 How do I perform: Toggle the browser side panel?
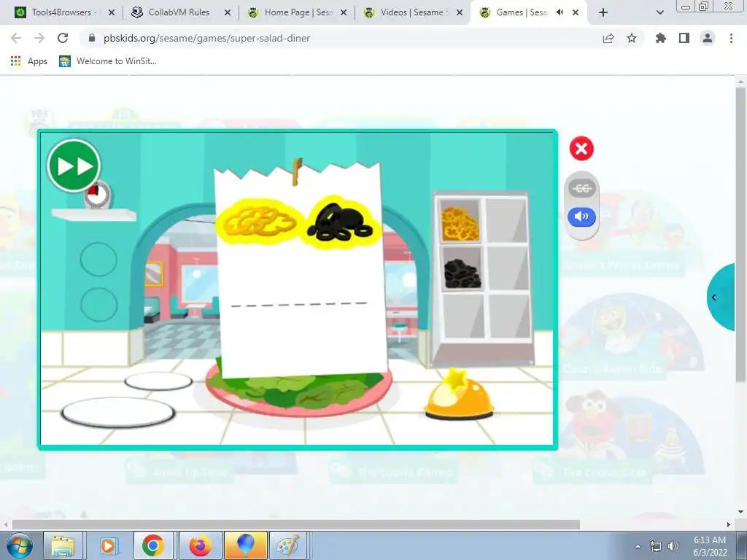click(684, 38)
